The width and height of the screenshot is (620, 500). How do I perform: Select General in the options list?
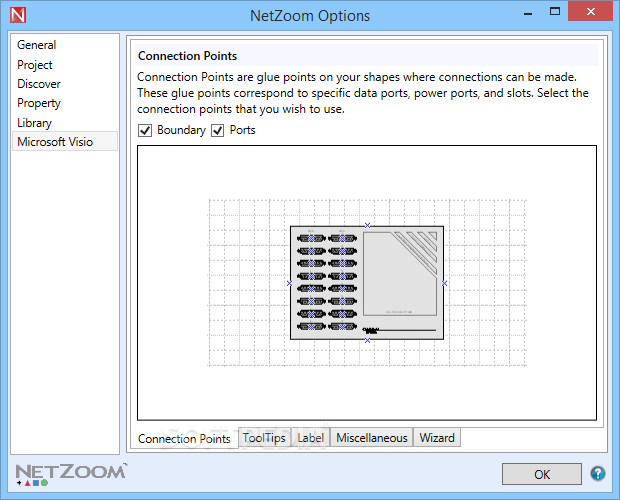(64, 45)
